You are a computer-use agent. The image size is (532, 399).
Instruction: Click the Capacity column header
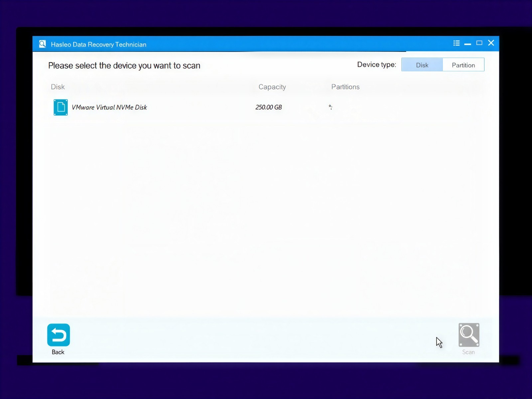pos(272,87)
